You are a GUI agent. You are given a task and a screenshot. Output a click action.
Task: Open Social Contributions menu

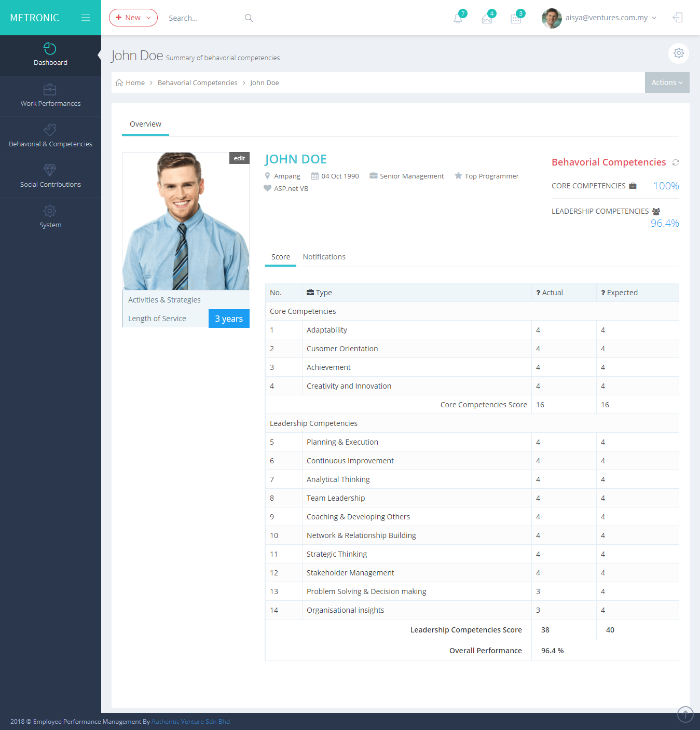tap(50, 177)
